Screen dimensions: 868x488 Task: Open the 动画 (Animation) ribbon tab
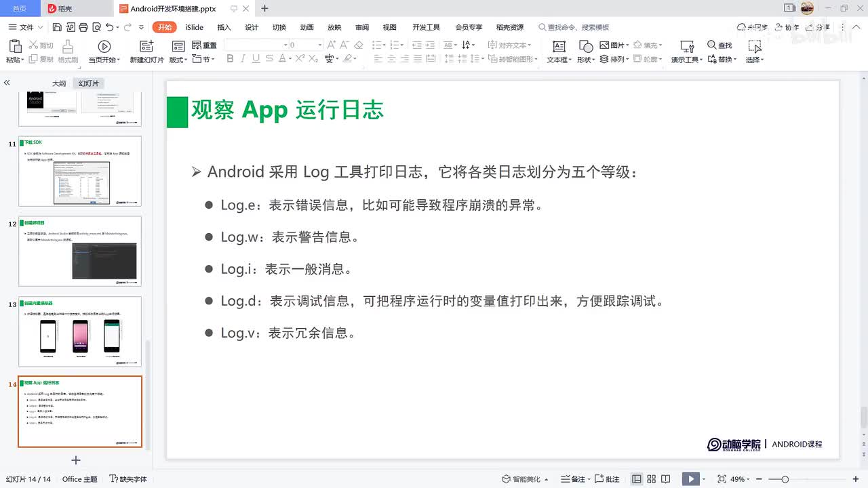[307, 27]
